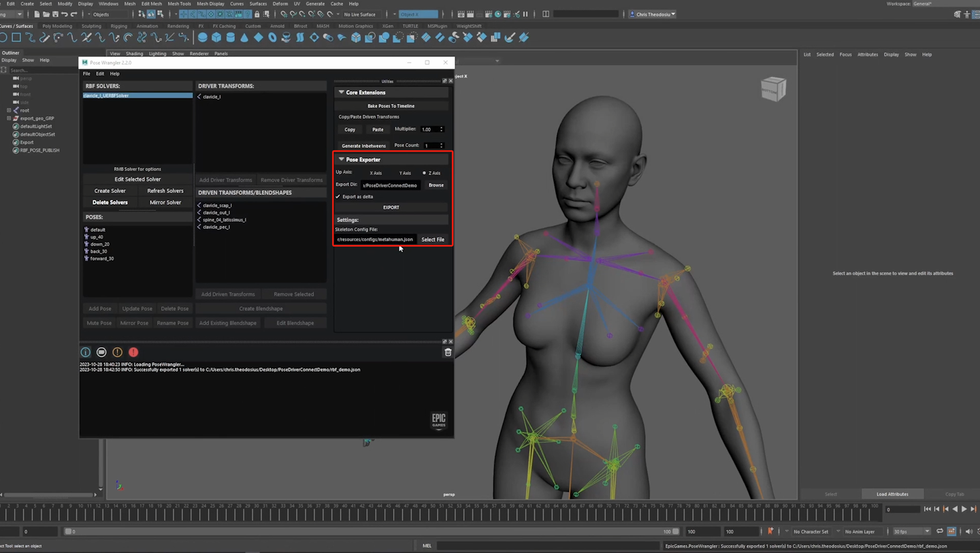Screen dimensions: 980x553
Task: Clear the Pose Wrangler log with the trash icon
Action: coord(448,352)
